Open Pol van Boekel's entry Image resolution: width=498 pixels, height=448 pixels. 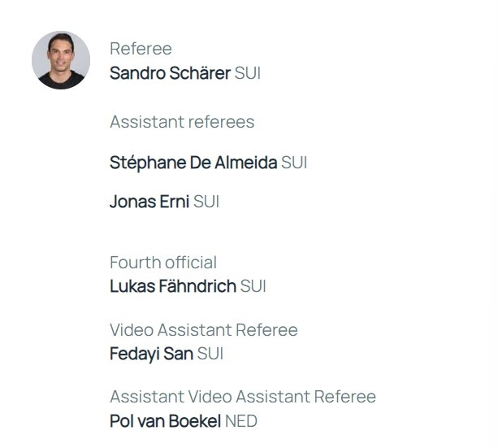pos(165,421)
